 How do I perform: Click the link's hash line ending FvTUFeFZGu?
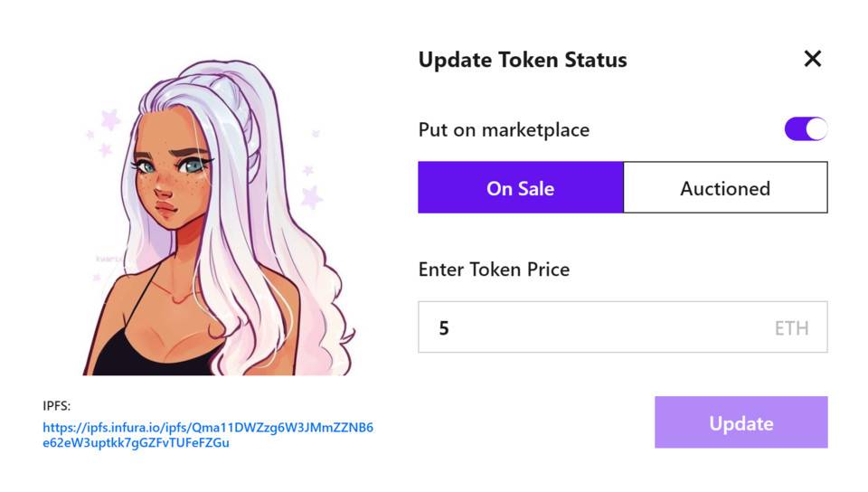(136, 442)
